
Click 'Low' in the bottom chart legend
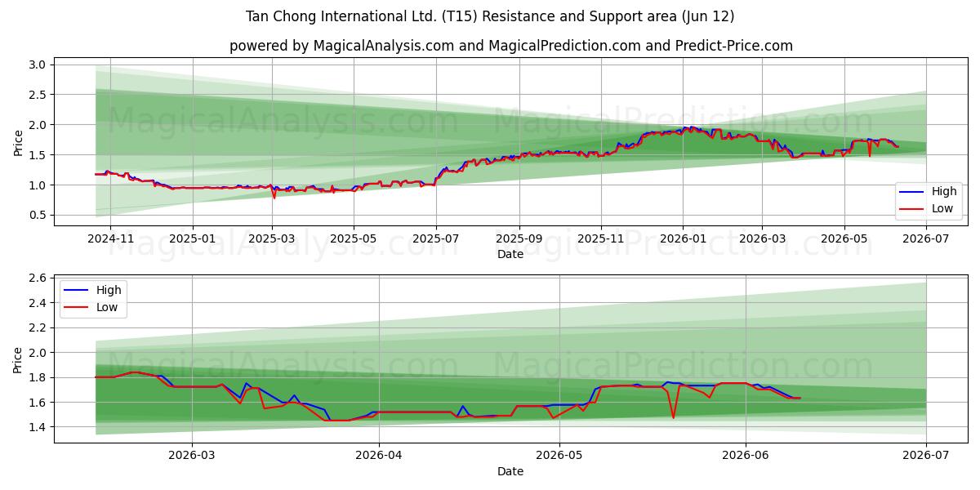(x=107, y=307)
